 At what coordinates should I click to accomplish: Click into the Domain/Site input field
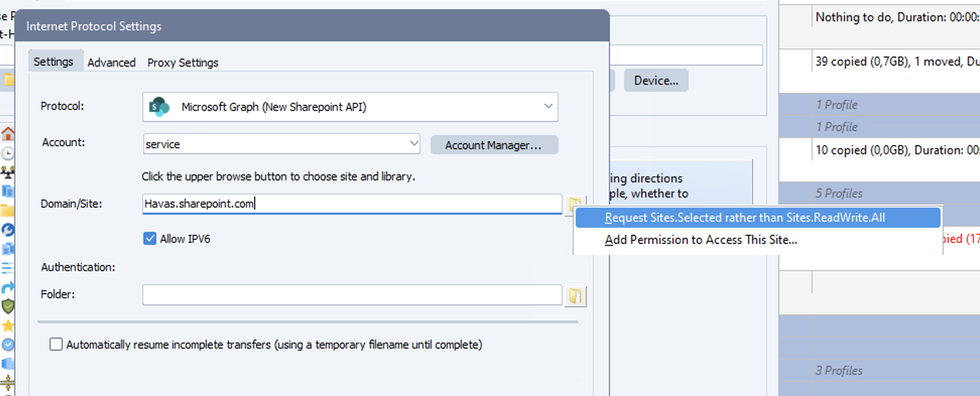pos(352,204)
